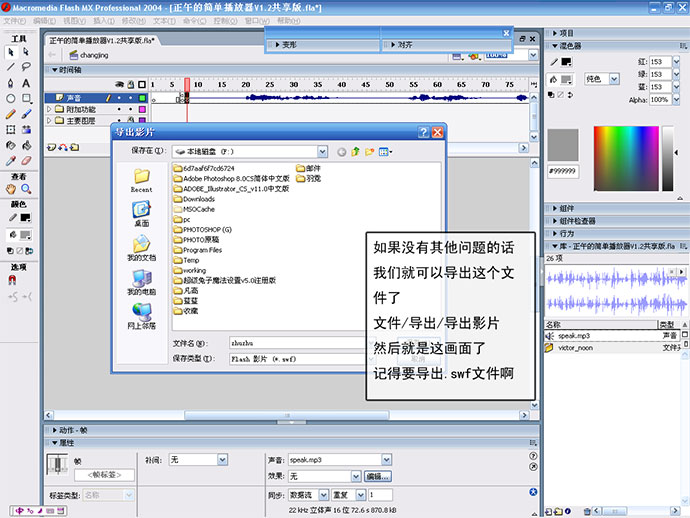Select the Oval tool

11,99
